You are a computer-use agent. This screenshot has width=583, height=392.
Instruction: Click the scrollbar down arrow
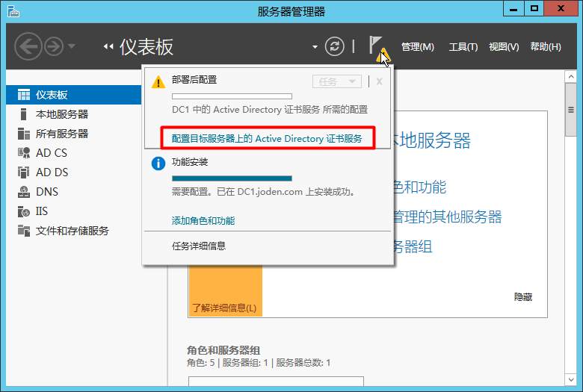[571, 379]
